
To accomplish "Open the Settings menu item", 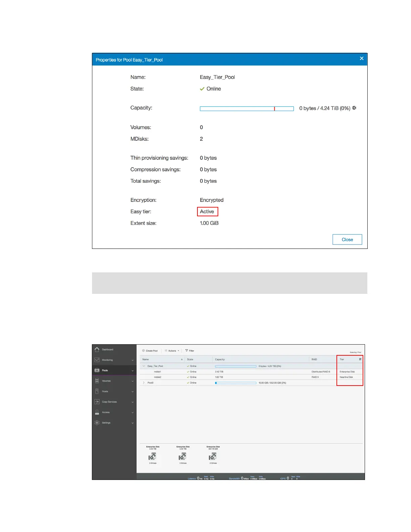I will pos(106,423).
